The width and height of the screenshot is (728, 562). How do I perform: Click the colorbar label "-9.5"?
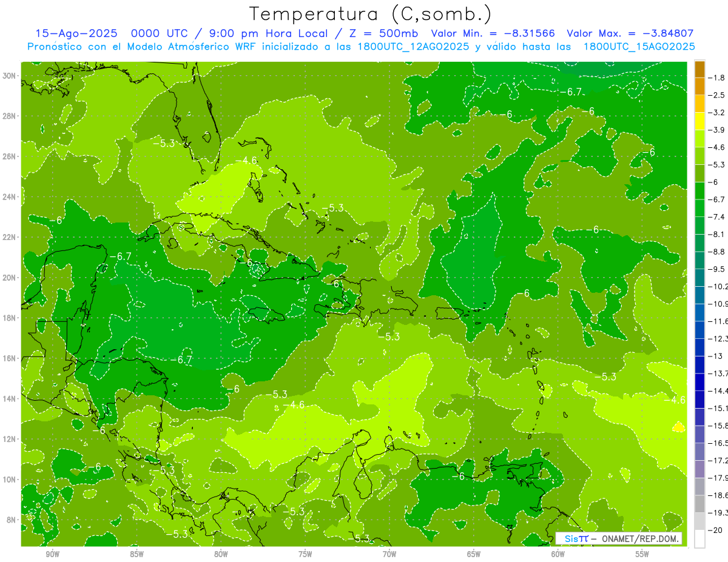pos(717,269)
